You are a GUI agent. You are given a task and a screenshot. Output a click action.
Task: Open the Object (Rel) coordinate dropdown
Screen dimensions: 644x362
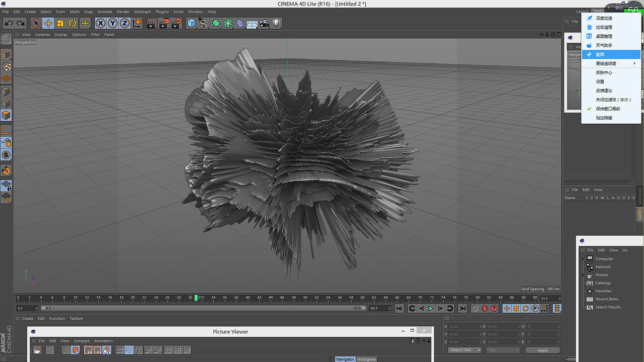pos(464,350)
